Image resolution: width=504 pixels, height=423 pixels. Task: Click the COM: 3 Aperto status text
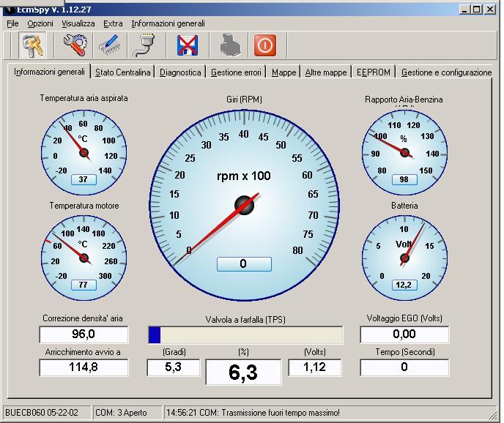tap(121, 413)
